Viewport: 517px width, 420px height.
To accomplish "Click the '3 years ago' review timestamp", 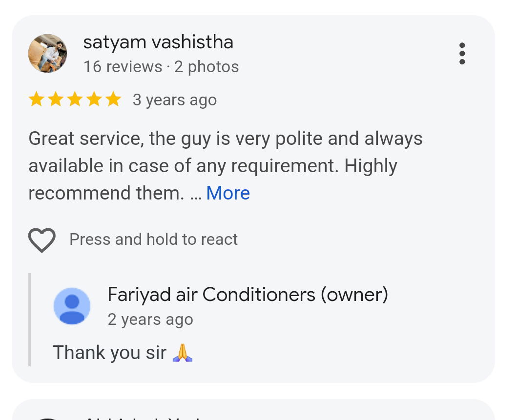I will pyautogui.click(x=175, y=100).
